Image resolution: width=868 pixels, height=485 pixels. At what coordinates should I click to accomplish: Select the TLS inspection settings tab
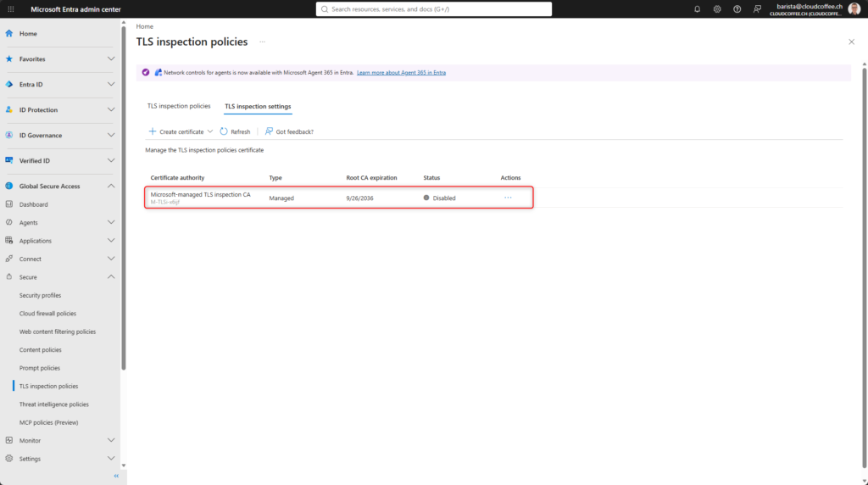point(258,106)
